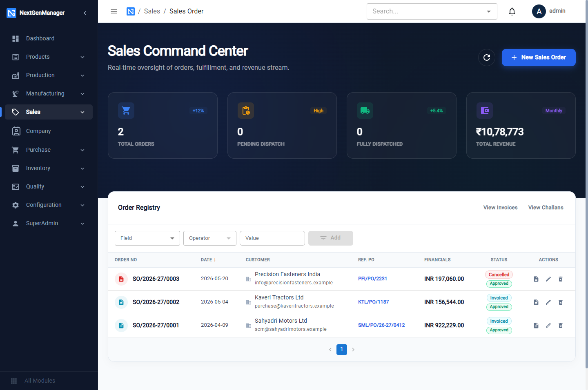Click the shopping cart icon on Total Orders card
The height and width of the screenshot is (390, 588).
(126, 111)
